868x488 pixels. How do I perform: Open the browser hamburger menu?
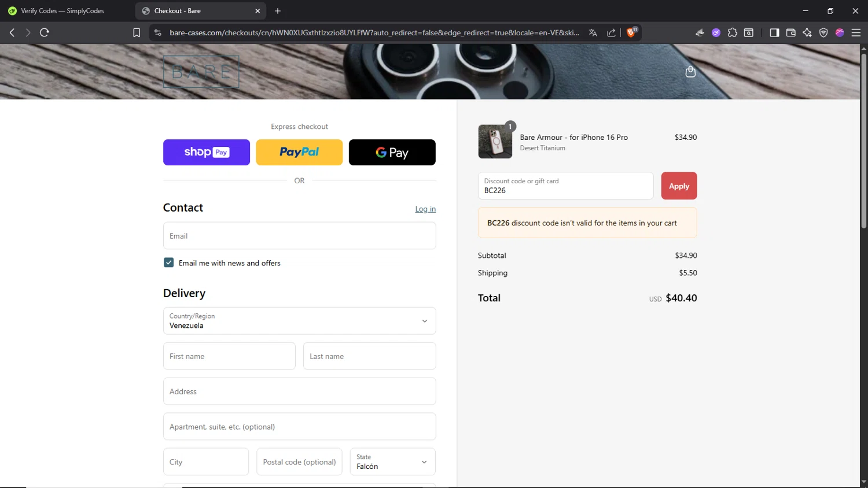click(x=856, y=33)
